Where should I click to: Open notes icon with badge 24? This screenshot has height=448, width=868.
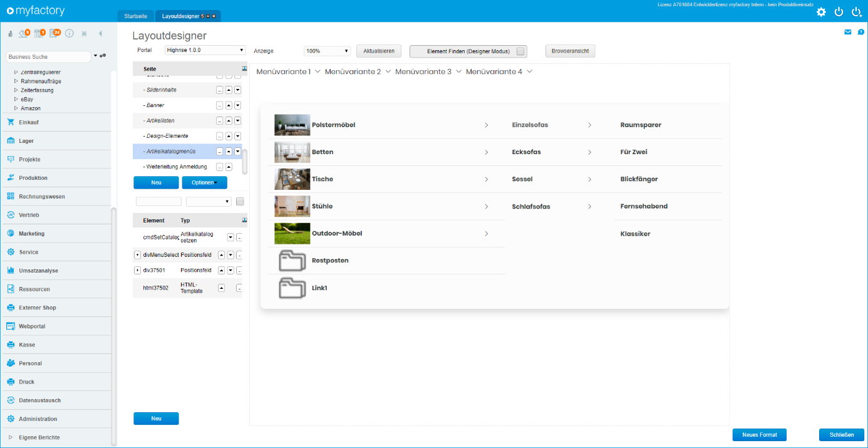tap(54, 33)
